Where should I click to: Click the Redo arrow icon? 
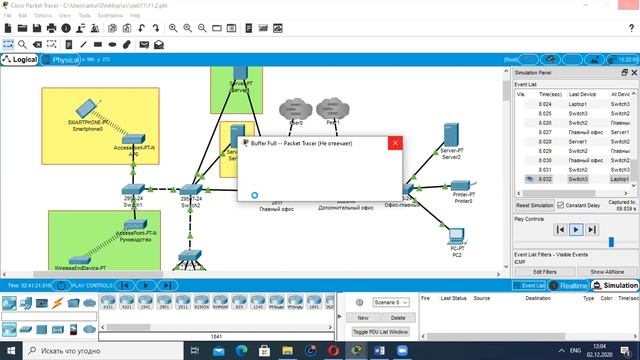pyautogui.click(x=156, y=28)
